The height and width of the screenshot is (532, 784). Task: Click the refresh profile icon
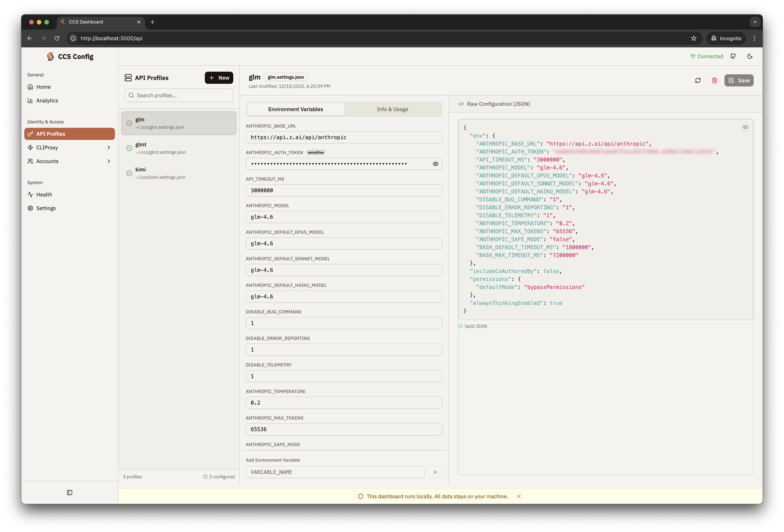pos(698,80)
